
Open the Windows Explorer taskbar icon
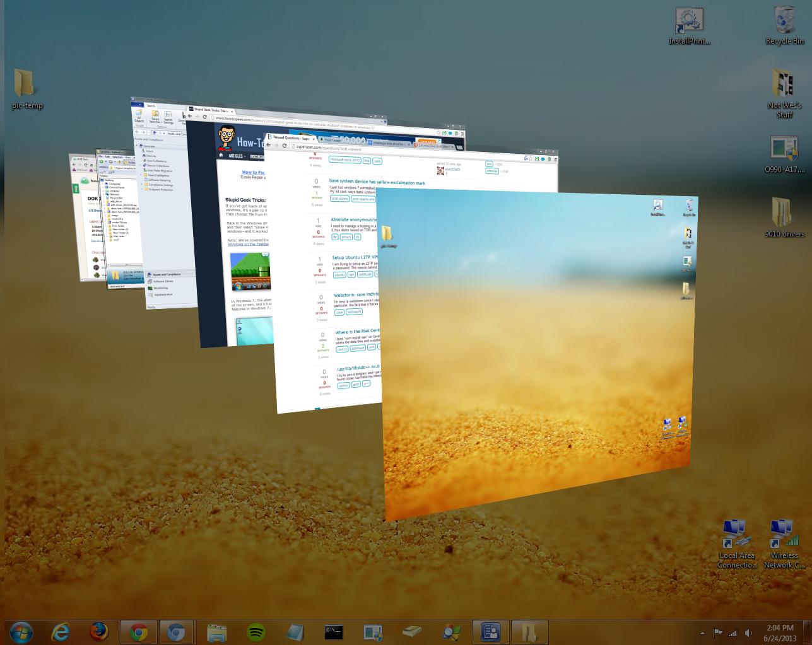pyautogui.click(x=216, y=632)
